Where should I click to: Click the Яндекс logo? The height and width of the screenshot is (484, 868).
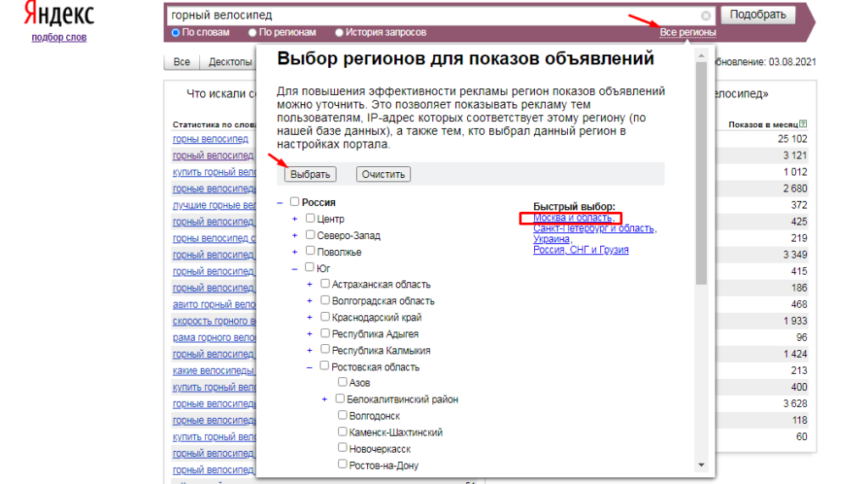(59, 14)
